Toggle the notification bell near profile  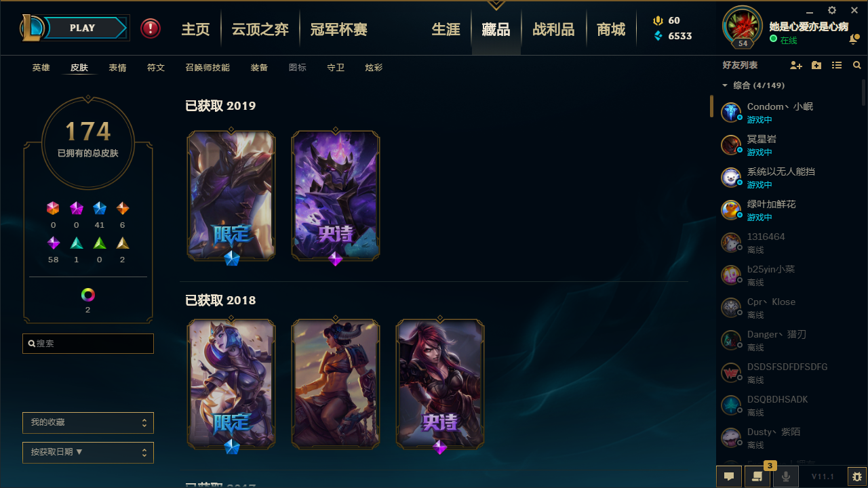pyautogui.click(x=853, y=40)
